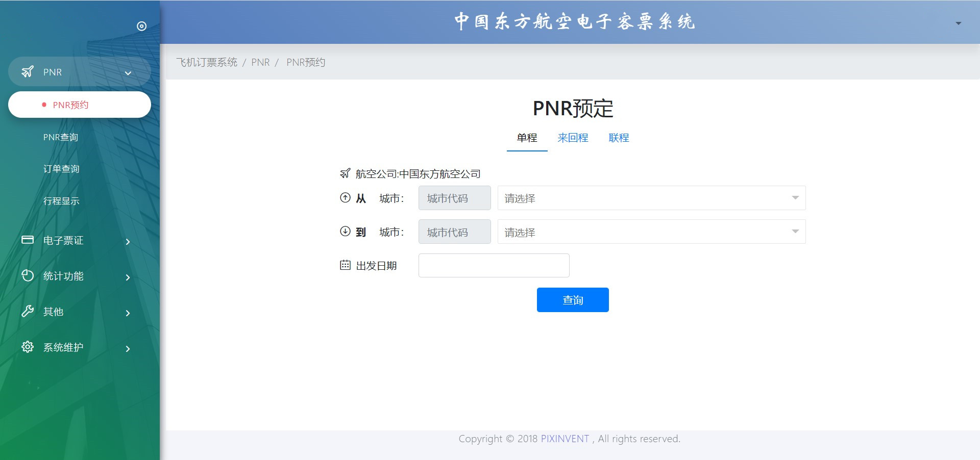Click the blue 查询 button
The image size is (980, 460).
click(x=573, y=300)
